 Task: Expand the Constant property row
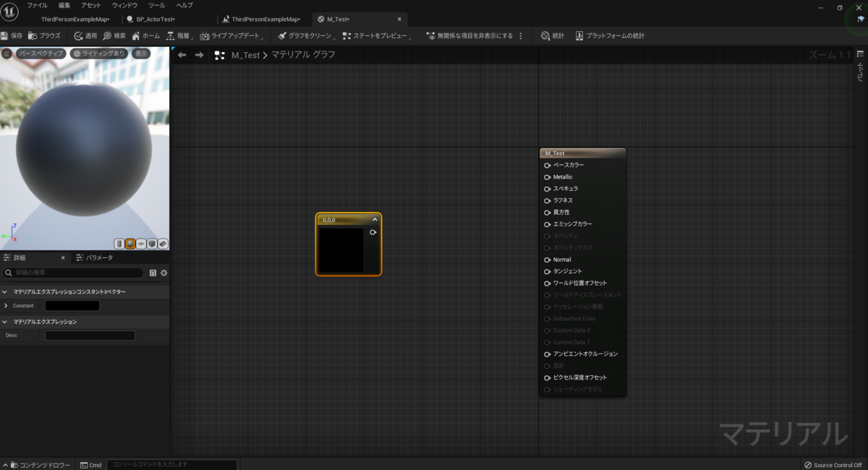click(6, 306)
